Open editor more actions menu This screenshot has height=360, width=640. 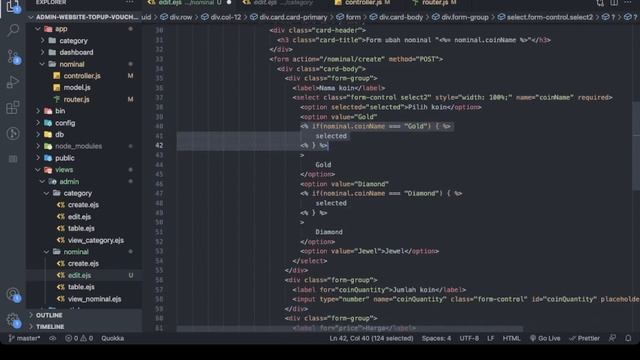628,3
